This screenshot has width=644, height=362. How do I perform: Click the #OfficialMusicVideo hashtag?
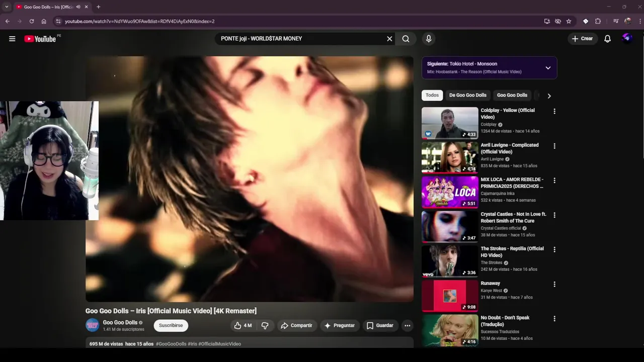[x=219, y=344]
